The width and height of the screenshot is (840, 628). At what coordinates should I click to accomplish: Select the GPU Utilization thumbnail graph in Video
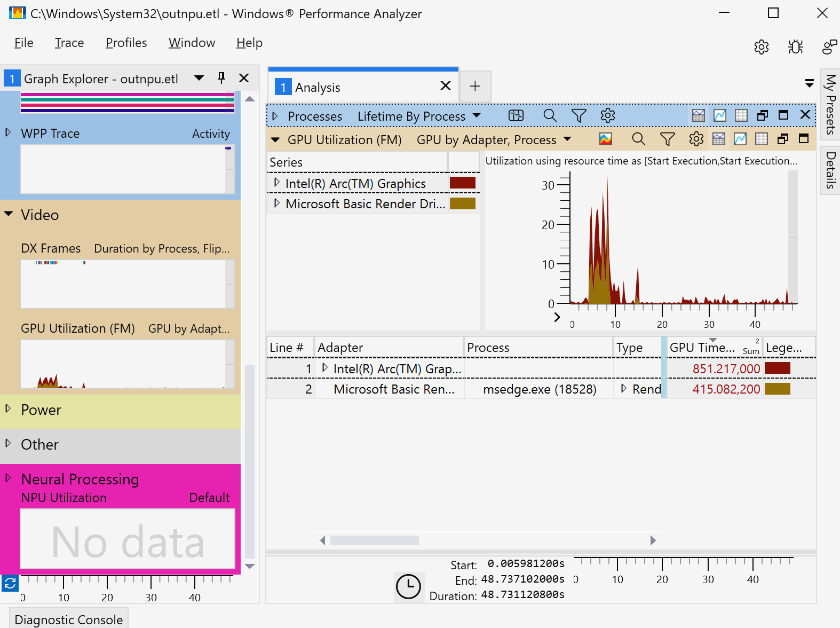(x=123, y=364)
